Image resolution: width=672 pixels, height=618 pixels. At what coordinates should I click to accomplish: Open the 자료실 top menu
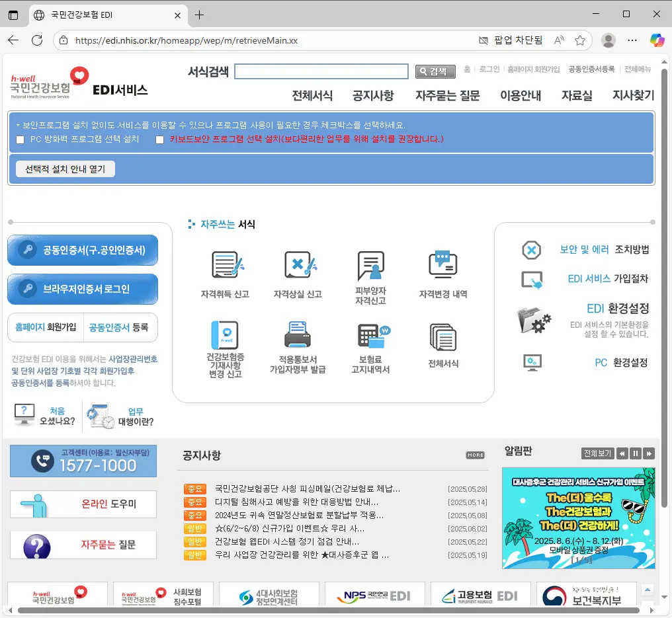pos(577,95)
